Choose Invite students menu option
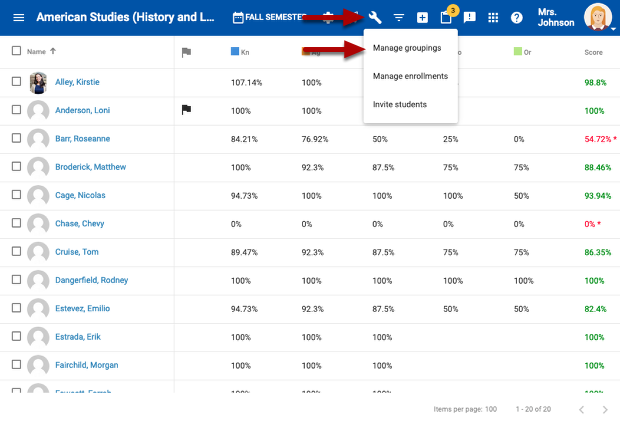The width and height of the screenshot is (620, 424). pos(399,104)
